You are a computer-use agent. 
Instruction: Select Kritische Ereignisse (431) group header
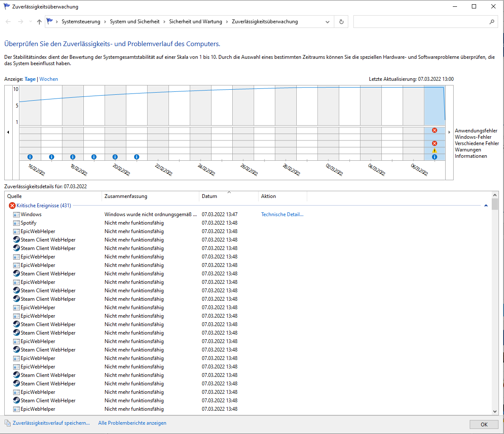pyautogui.click(x=44, y=206)
